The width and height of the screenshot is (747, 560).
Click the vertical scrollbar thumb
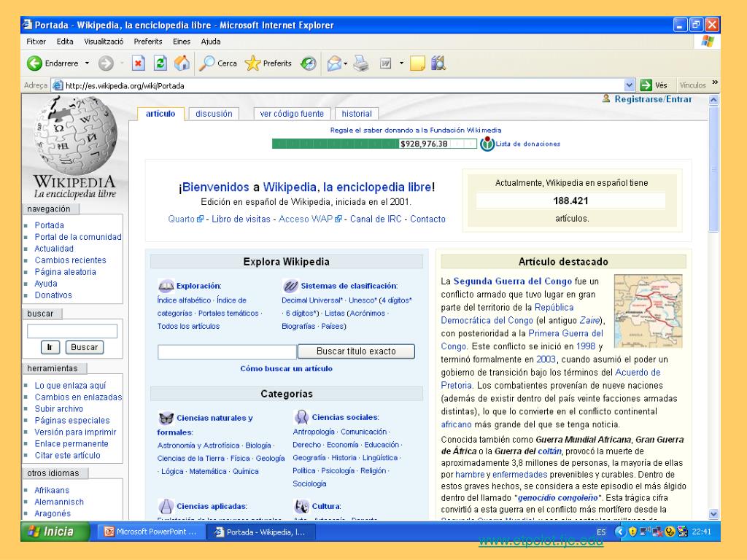click(x=713, y=169)
